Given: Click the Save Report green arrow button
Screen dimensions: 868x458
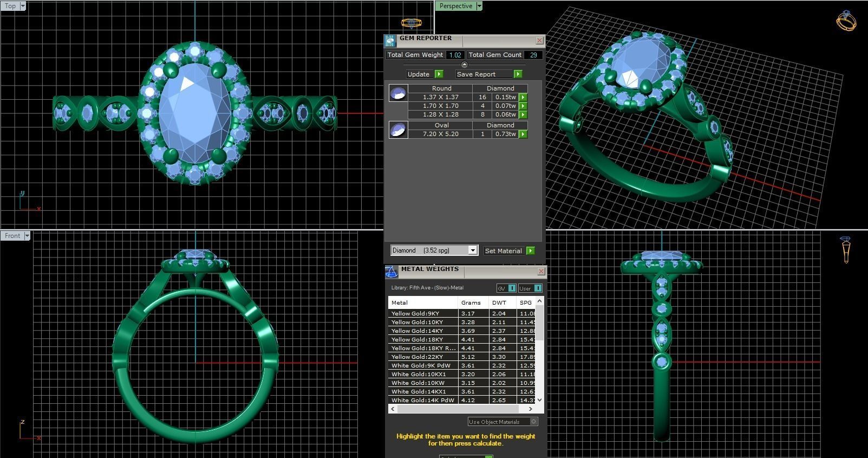Looking at the screenshot, I should click(518, 74).
